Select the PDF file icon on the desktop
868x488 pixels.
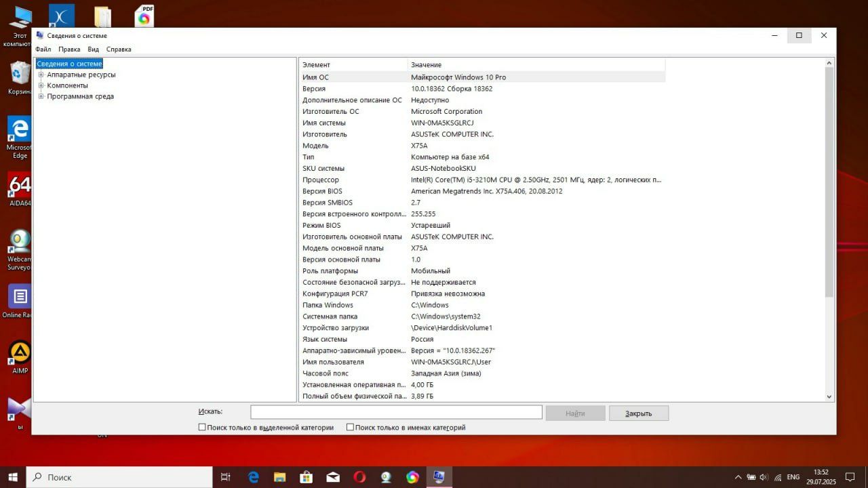click(x=144, y=16)
